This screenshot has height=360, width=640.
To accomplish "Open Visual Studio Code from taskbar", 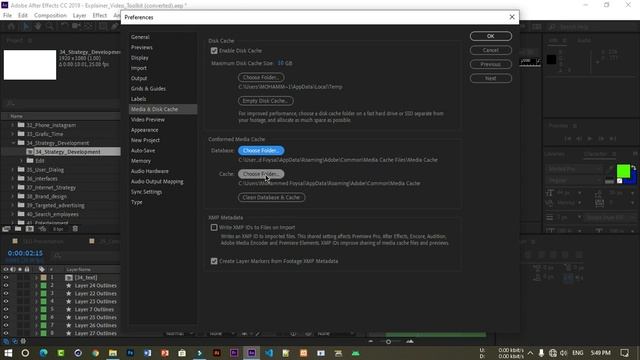I will [x=269, y=353].
